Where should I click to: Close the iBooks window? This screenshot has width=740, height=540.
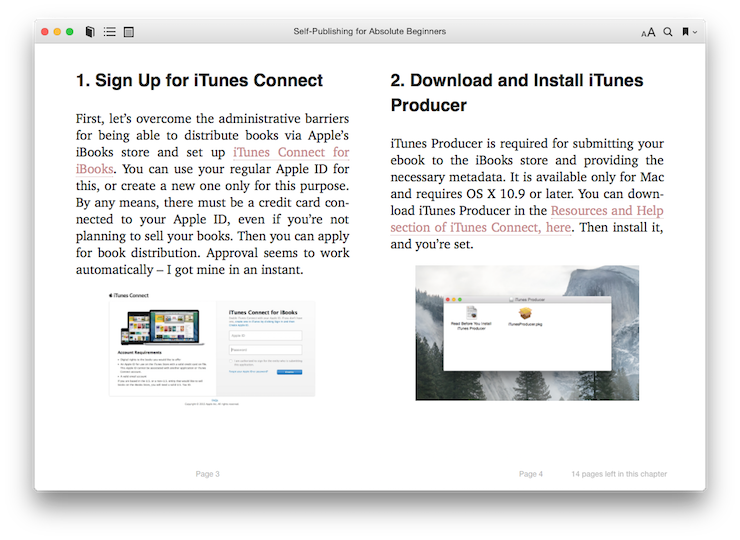point(45,32)
